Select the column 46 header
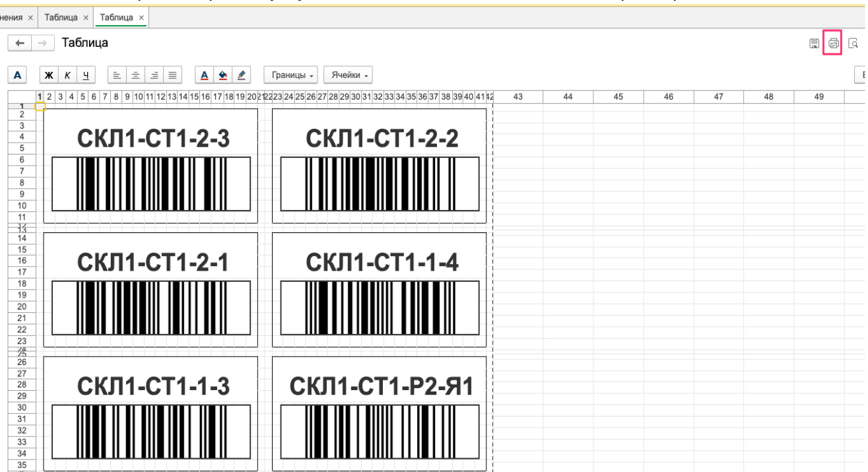Viewport: 868px width, 472px height. [669, 97]
